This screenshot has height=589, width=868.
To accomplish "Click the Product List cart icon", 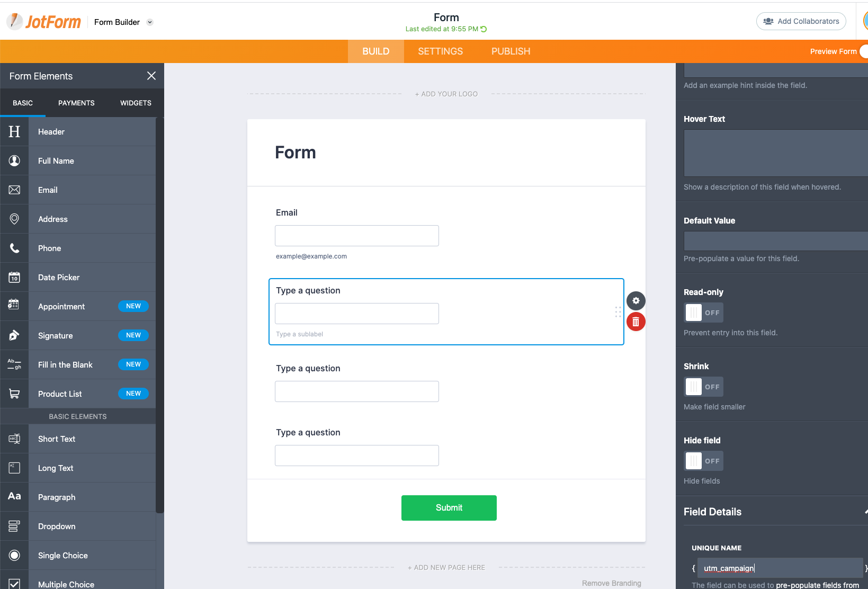I will click(x=14, y=394).
